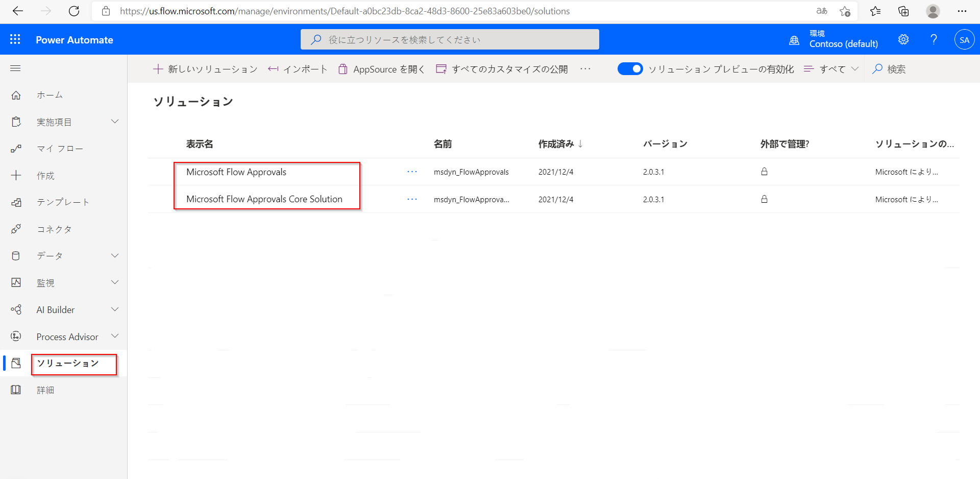Click 名前 column header
This screenshot has width=980, height=479.
tap(443, 144)
